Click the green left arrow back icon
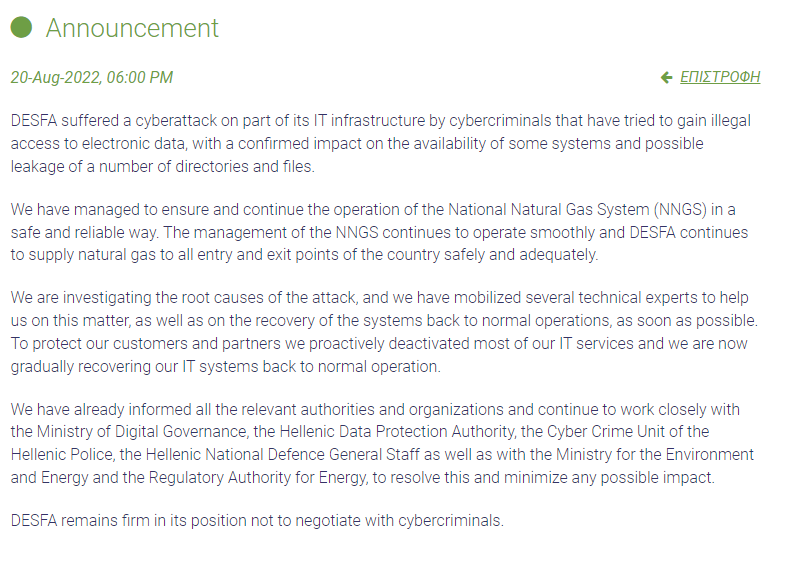 coord(666,78)
